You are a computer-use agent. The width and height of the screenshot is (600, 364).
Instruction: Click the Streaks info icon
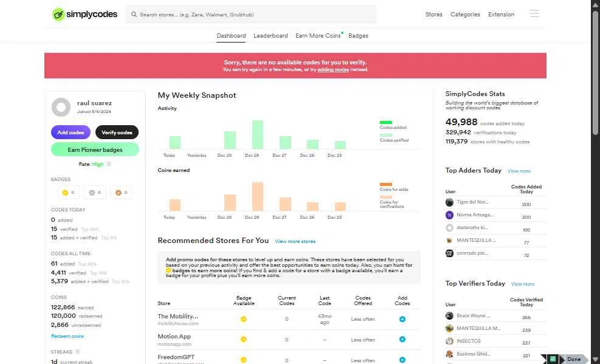tap(77, 352)
